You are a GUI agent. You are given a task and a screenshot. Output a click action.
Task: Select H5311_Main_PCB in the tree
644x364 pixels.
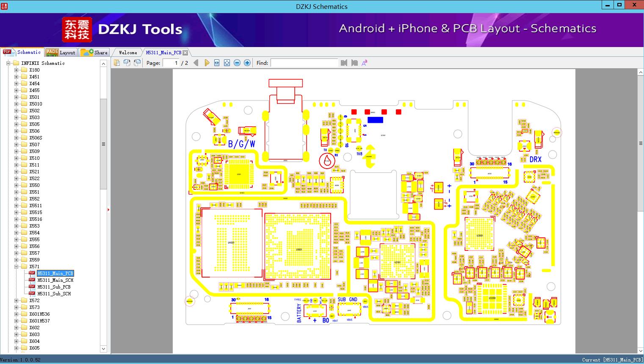click(x=55, y=273)
